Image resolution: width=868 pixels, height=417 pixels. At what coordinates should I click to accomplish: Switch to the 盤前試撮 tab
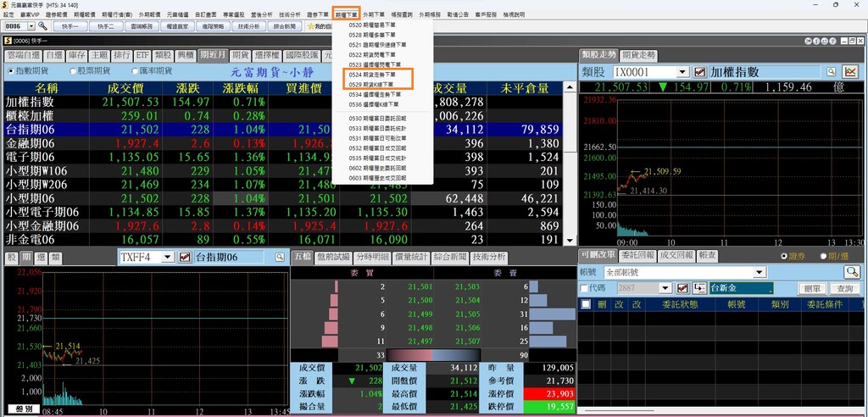(334, 257)
